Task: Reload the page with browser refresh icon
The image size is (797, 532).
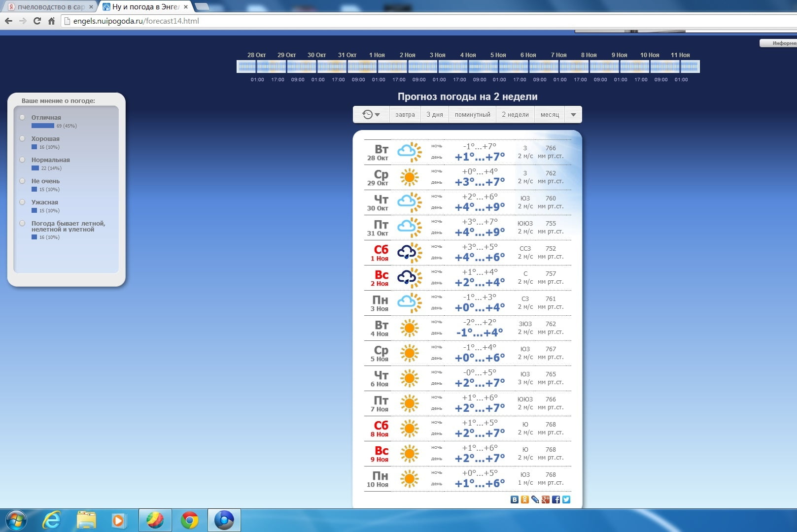Action: 37,21
